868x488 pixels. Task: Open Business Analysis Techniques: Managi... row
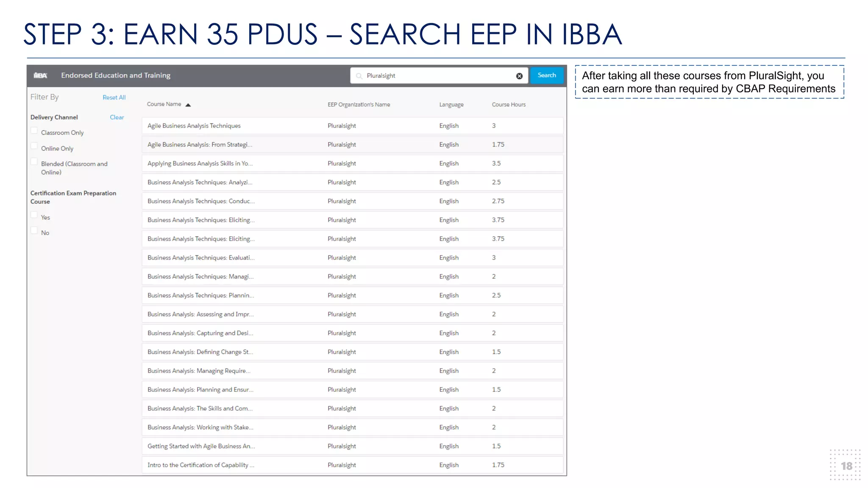pos(353,277)
